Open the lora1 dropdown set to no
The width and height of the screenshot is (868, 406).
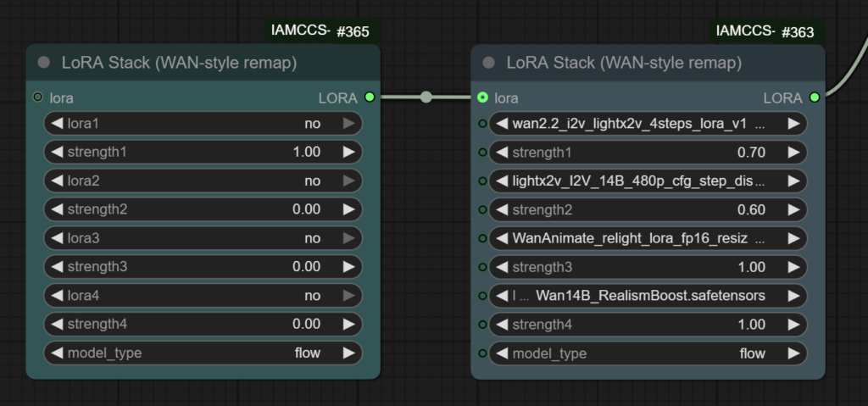click(x=203, y=124)
